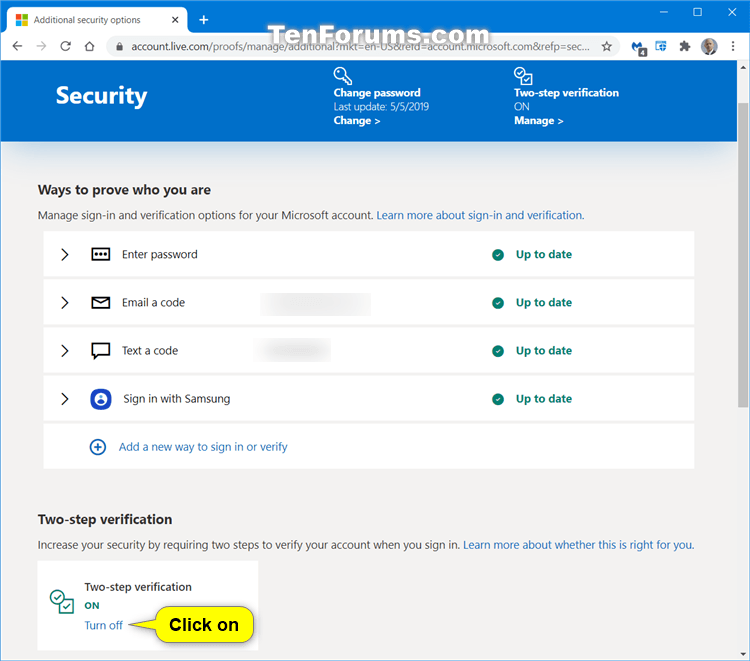The width and height of the screenshot is (750, 661).
Task: Open the Malwarebytes extension icon
Action: pos(639,47)
